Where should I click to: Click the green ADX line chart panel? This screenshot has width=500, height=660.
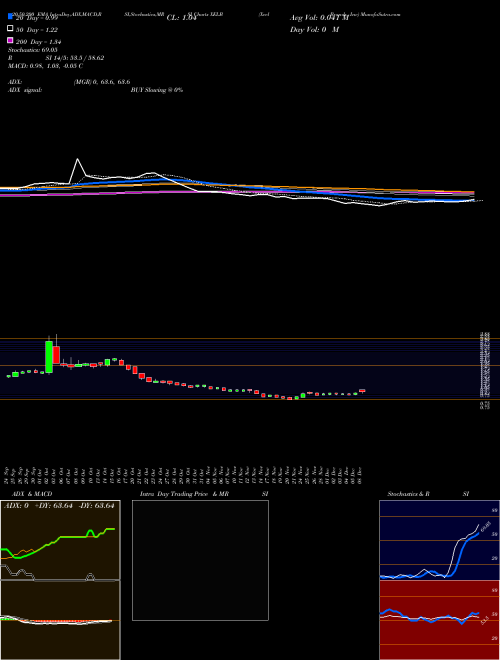(x=60, y=540)
